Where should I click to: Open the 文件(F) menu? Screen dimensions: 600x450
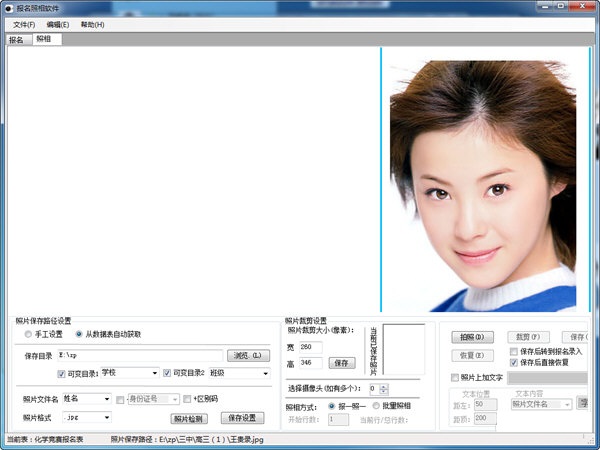click(x=24, y=24)
